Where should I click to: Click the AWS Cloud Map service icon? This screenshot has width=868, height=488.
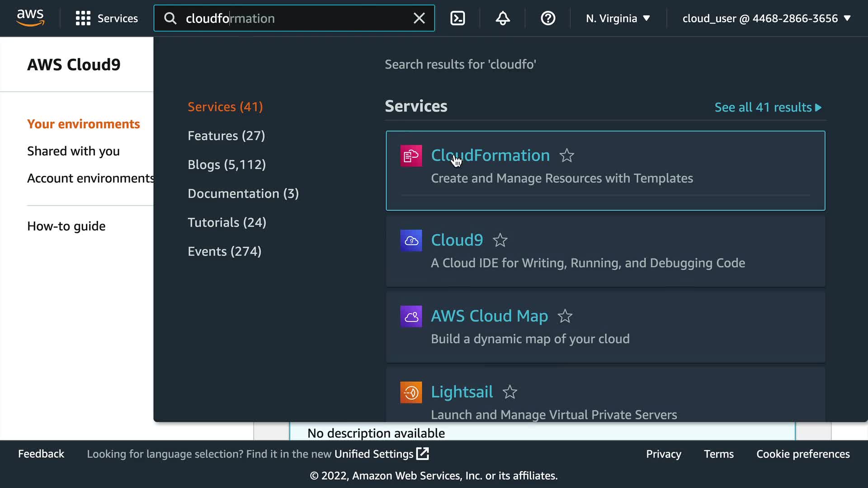411,316
